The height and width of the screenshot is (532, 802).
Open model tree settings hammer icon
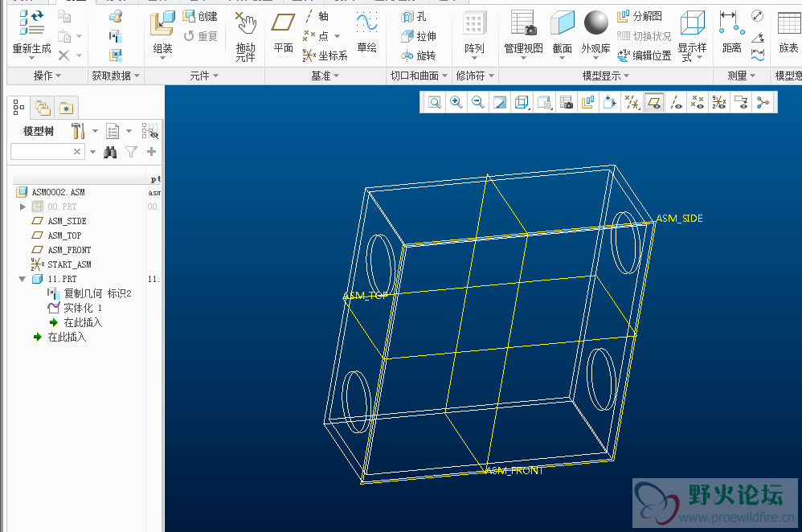[x=78, y=131]
